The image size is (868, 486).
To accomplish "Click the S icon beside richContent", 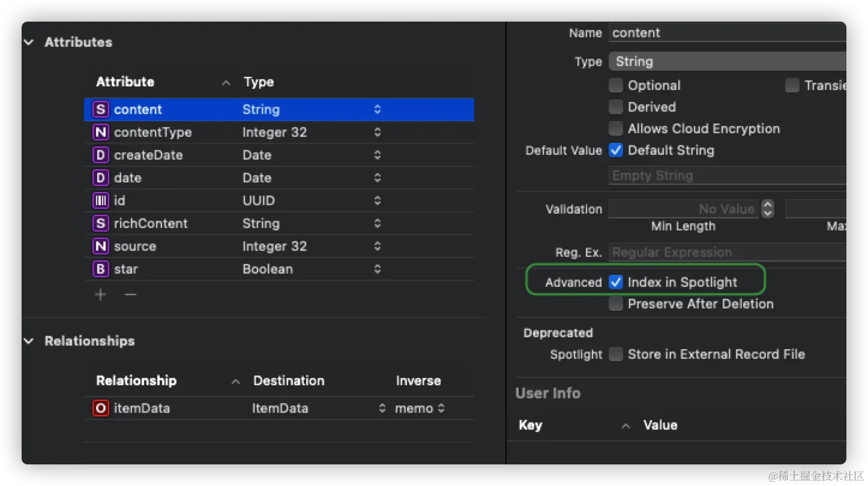I will pos(101,223).
